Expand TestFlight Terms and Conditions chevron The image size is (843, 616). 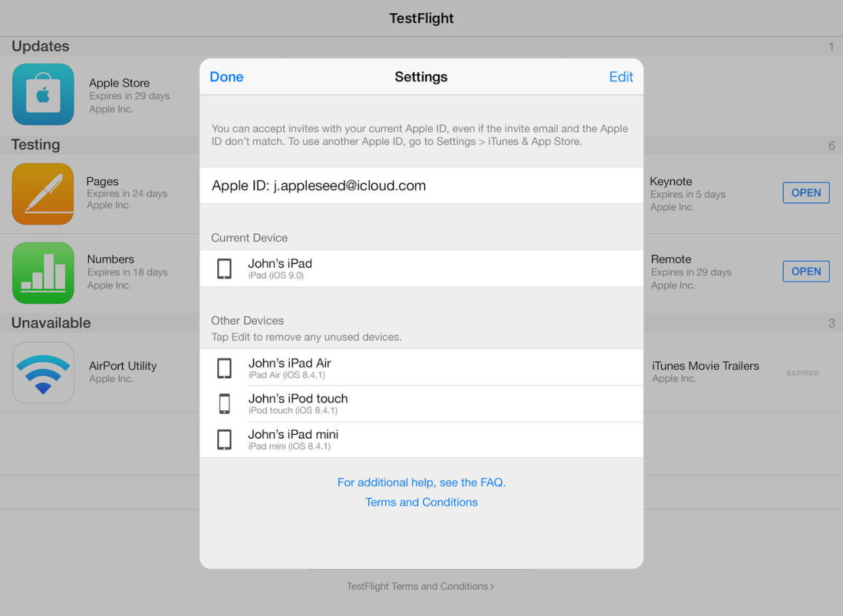coord(491,586)
